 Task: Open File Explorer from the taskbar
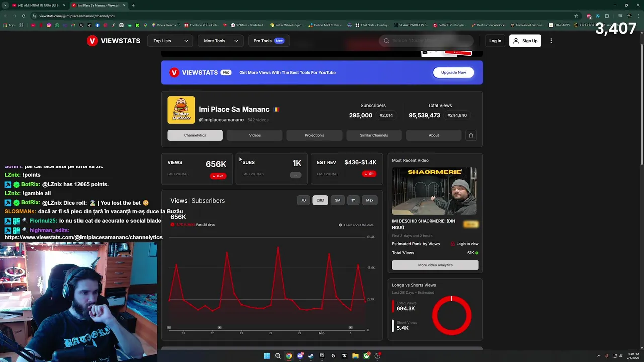(355, 356)
